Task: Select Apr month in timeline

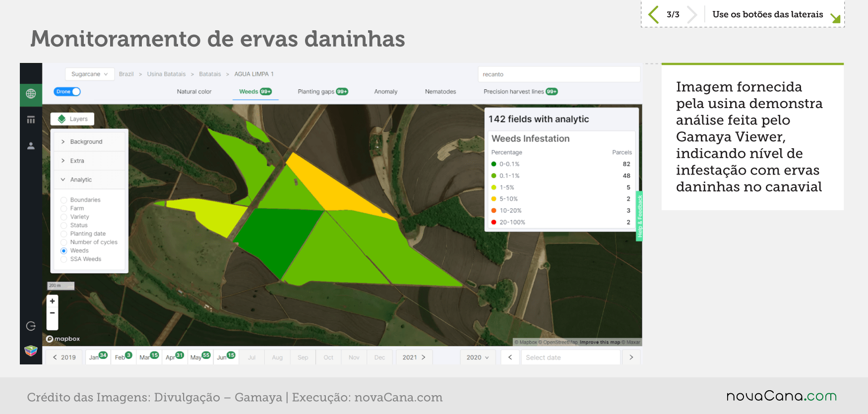Action: pos(175,357)
